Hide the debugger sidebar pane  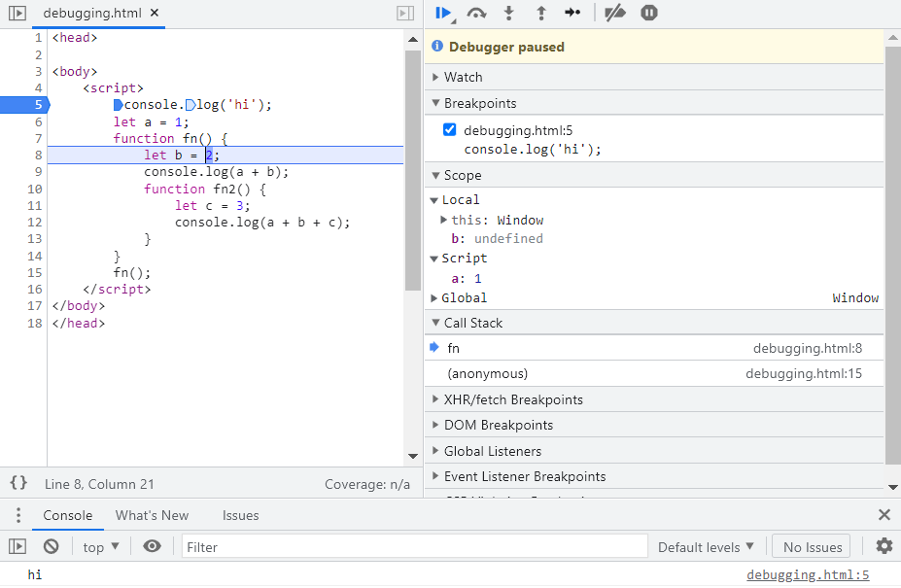[405, 13]
